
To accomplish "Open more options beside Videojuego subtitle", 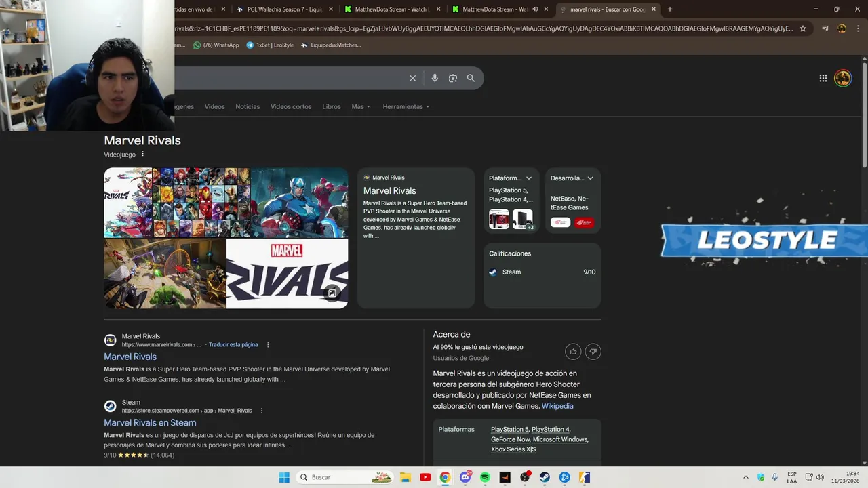I will (x=142, y=155).
